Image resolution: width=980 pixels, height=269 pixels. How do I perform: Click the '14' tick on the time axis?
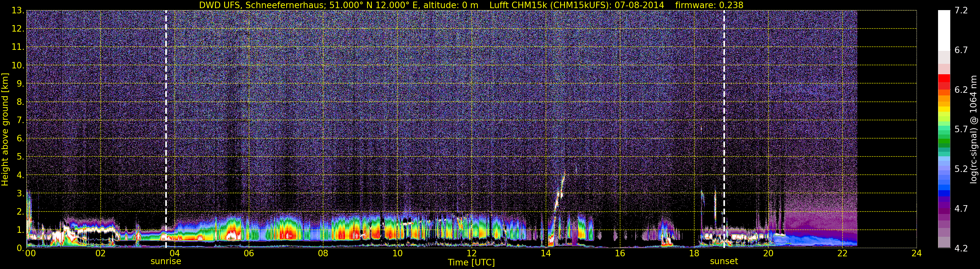[545, 254]
